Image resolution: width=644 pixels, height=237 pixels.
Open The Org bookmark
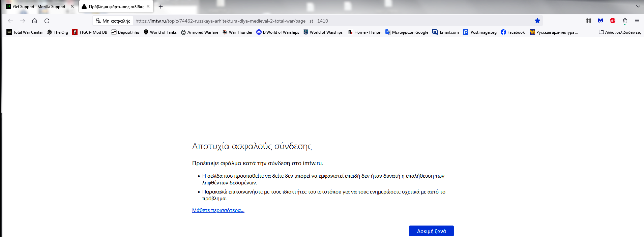pyautogui.click(x=58, y=32)
